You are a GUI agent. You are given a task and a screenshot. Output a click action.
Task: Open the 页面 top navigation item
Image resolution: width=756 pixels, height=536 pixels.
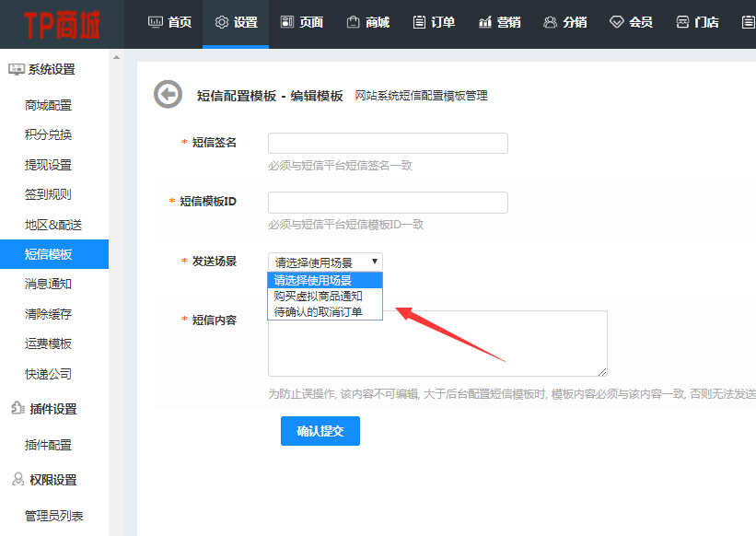click(x=302, y=22)
